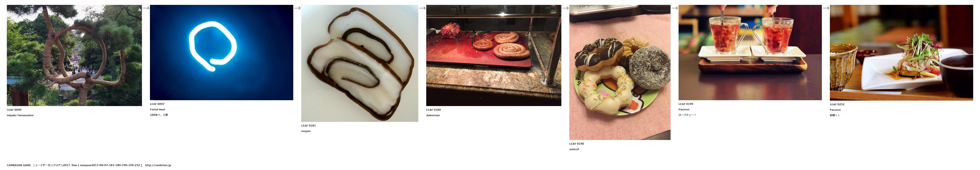Image resolution: width=980 pixels, height=170 pixels.
Task: Open the plated dish with sprouts photo
Action: click(901, 52)
